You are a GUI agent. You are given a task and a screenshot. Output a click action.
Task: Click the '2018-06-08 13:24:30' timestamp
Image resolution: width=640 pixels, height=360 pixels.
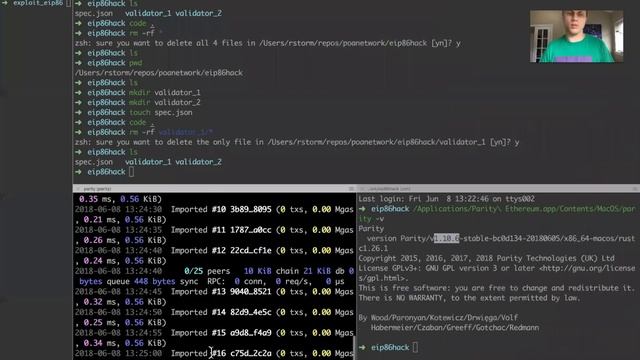(x=118, y=209)
